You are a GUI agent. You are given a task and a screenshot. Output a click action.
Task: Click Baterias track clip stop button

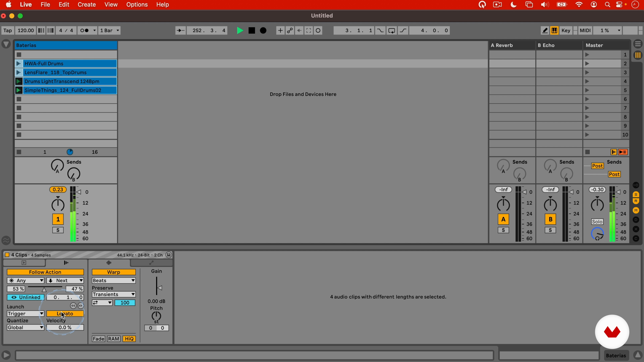[19, 152]
